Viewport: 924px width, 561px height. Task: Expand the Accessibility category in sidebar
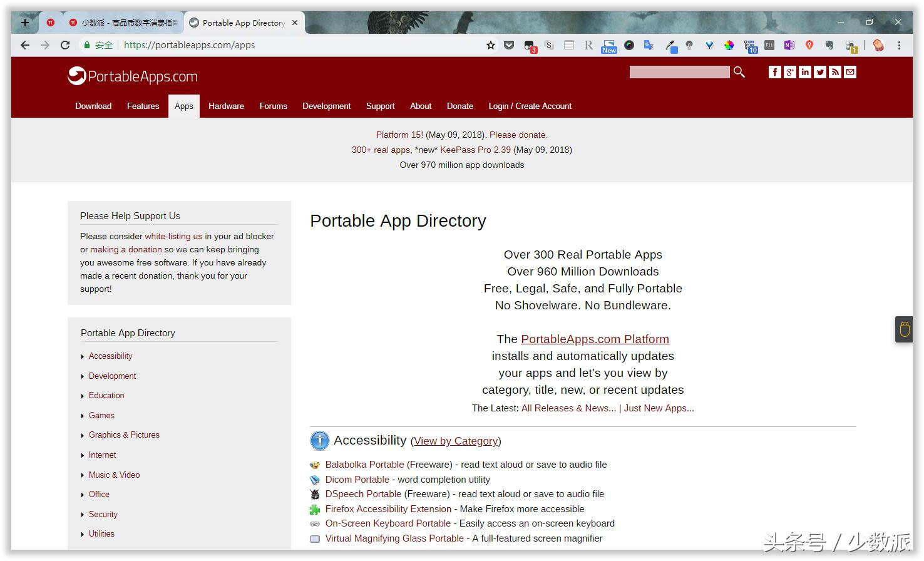point(110,356)
